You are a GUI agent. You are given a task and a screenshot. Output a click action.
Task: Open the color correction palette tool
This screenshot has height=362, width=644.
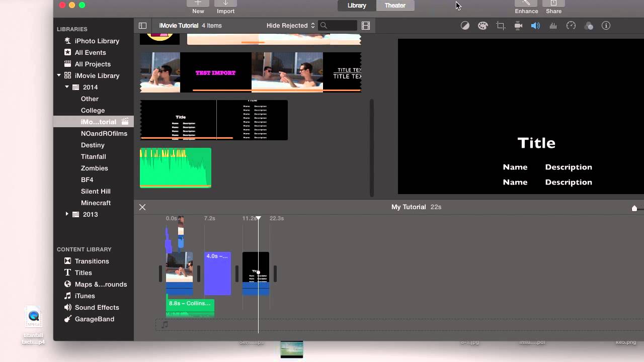tap(482, 26)
